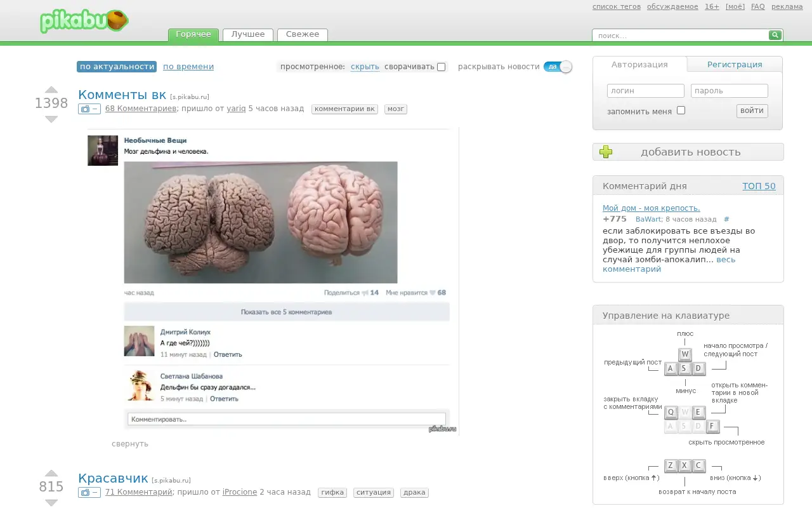Screen dimensions: 812x508
Task: Upvote the "Комменты вк" post
Action: click(51, 90)
